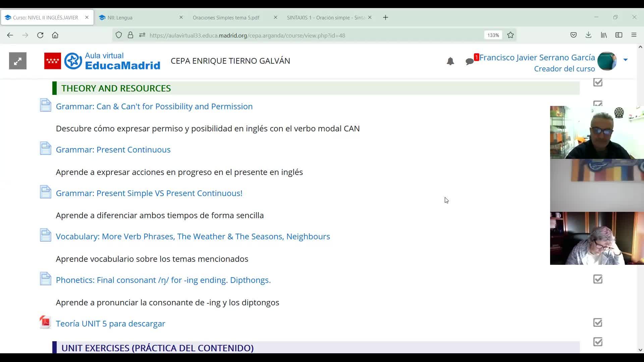
Task: Open the 133% zoom level indicator
Action: (493, 35)
